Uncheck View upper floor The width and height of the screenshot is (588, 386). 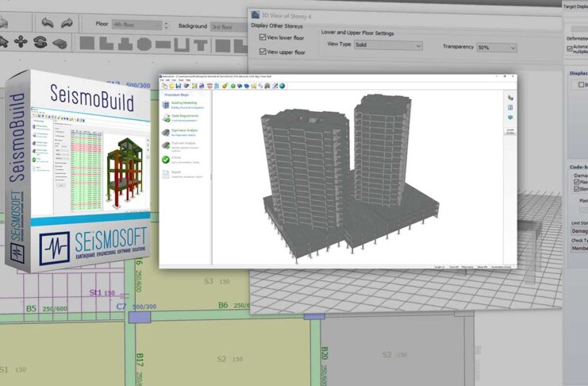tap(263, 52)
